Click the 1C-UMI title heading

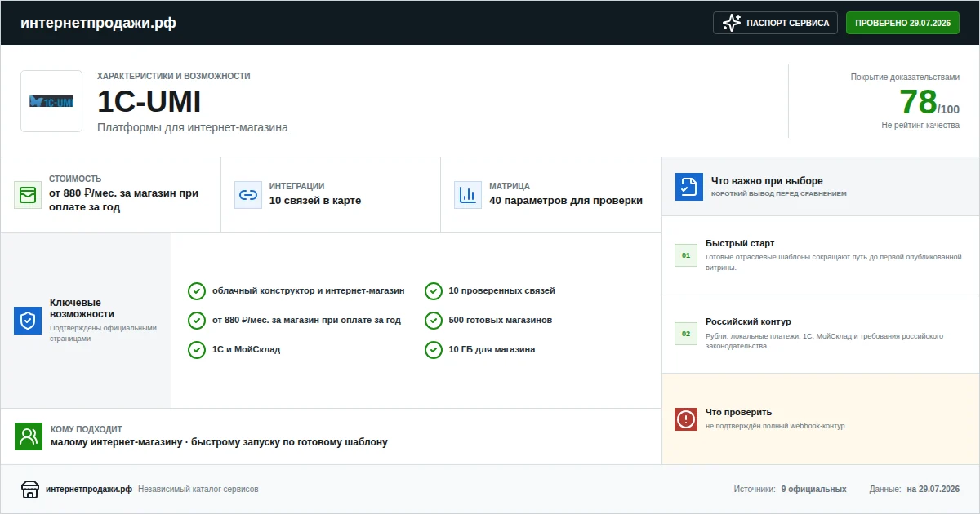click(x=149, y=102)
